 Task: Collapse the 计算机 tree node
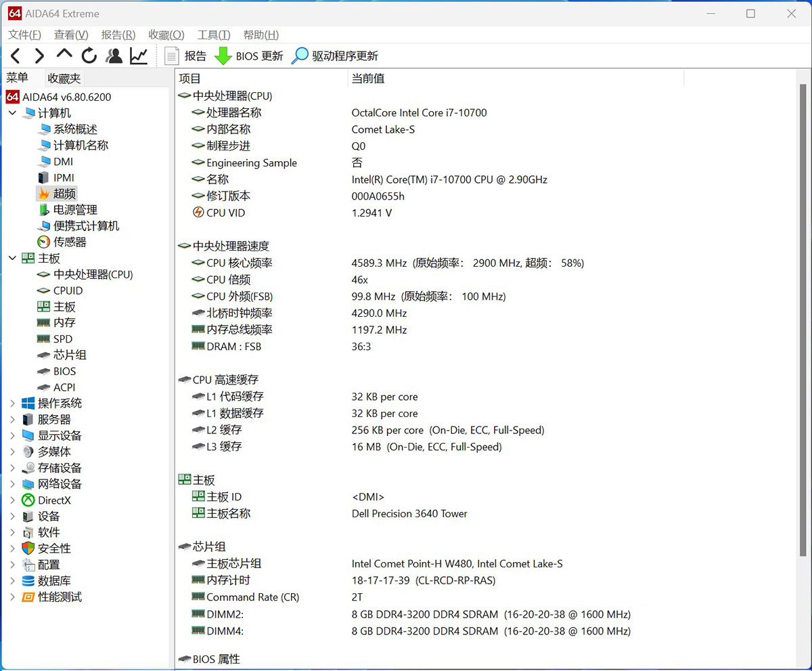pos(12,113)
